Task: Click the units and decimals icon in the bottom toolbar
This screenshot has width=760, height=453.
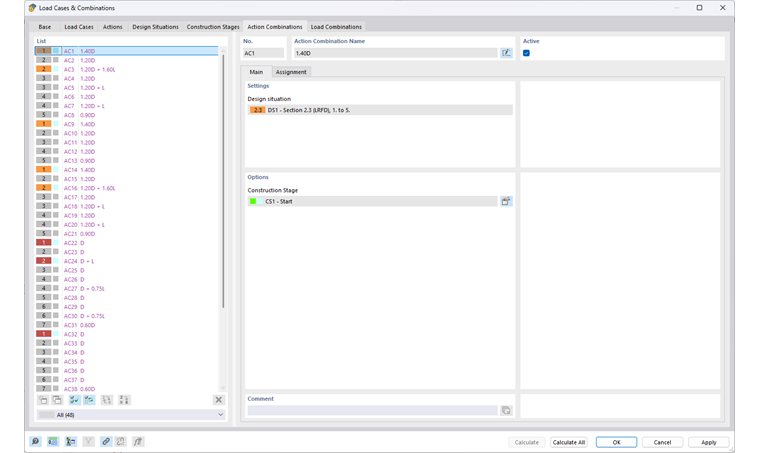Action: pos(53,441)
